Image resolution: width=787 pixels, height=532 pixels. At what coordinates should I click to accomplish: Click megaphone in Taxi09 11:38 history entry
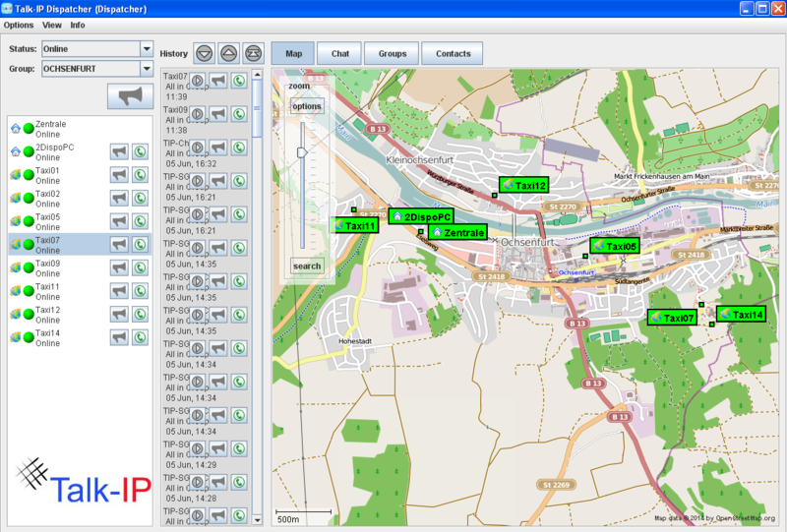pos(218,114)
